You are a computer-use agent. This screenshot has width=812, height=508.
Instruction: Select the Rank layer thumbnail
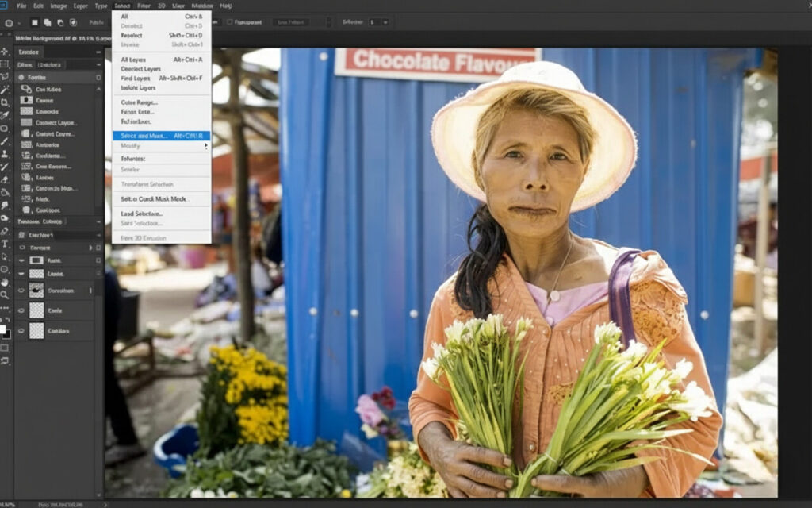36,260
